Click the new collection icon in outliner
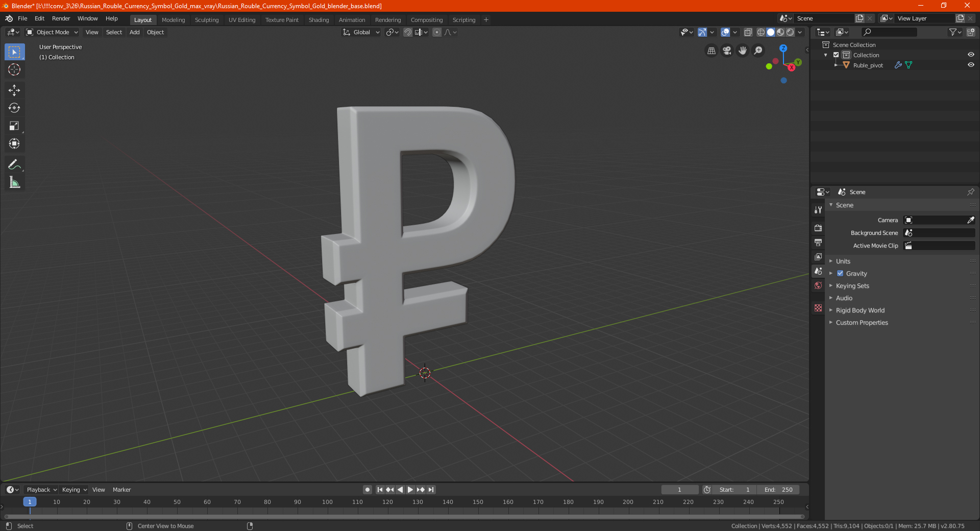Screen dimensions: 980x531 970,32
